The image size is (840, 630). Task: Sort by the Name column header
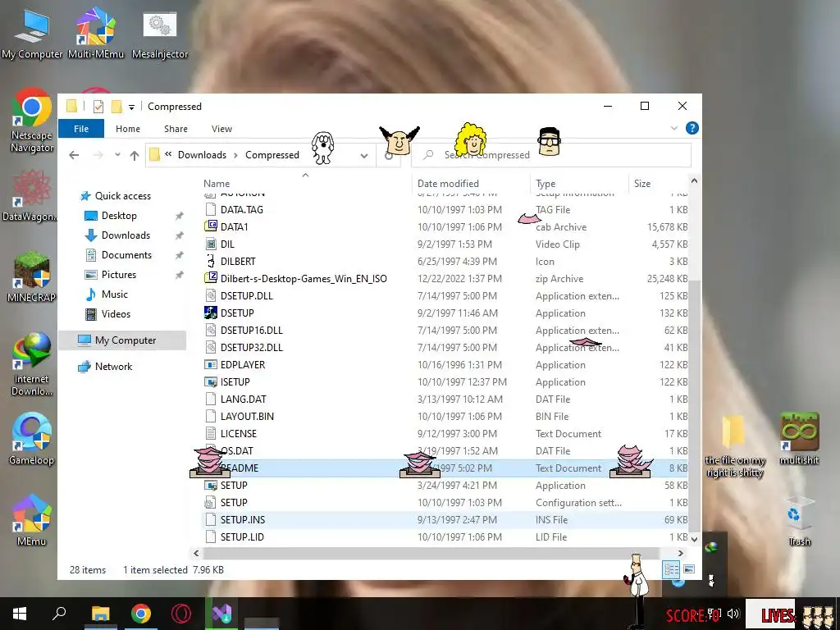point(217,183)
